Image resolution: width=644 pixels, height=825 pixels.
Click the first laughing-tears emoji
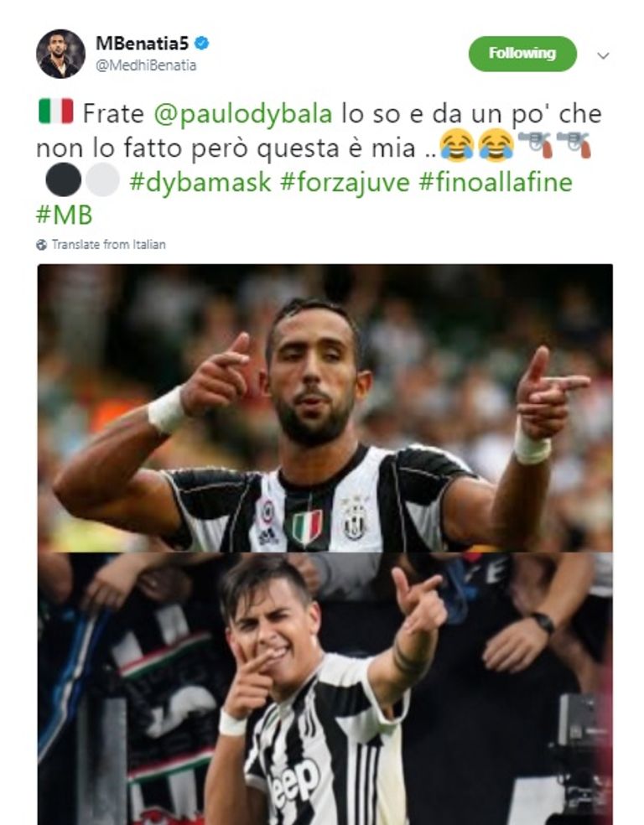point(457,145)
